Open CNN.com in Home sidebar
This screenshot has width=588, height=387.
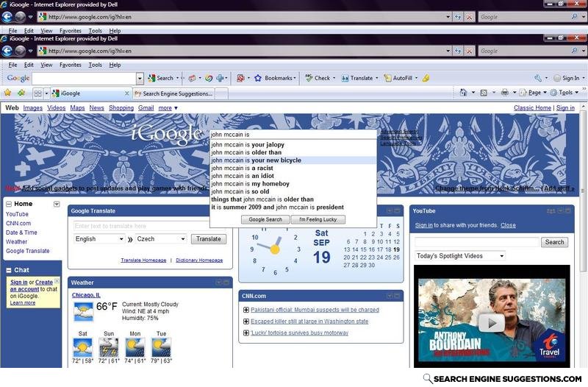click(x=18, y=224)
